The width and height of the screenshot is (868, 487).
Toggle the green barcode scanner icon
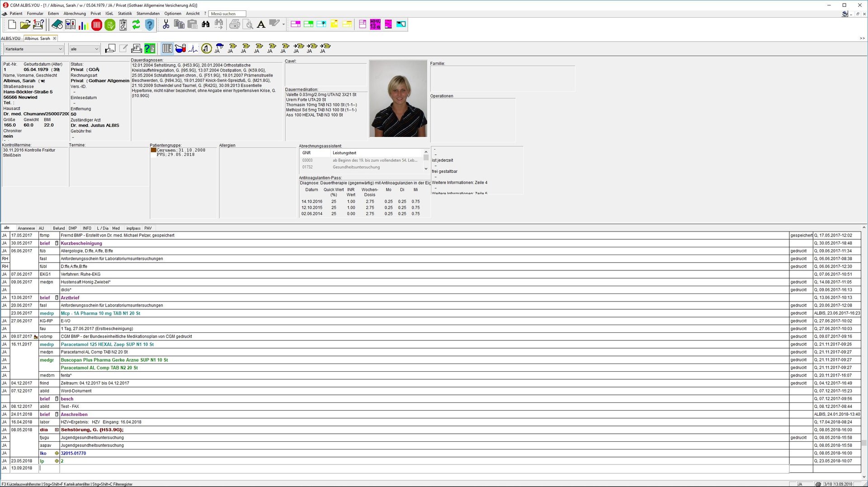coord(150,48)
